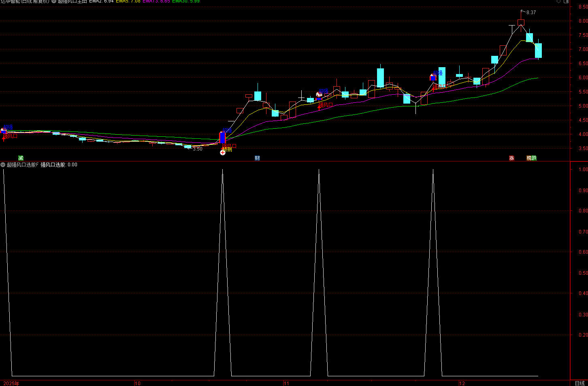
Task: Click the 超强风口选股F indicator name
Action: click(x=23, y=165)
